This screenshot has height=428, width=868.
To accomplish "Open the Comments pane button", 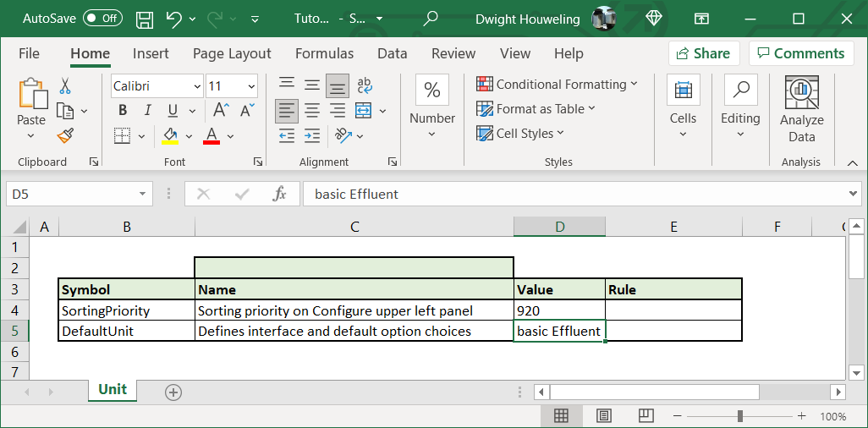I will tap(800, 53).
